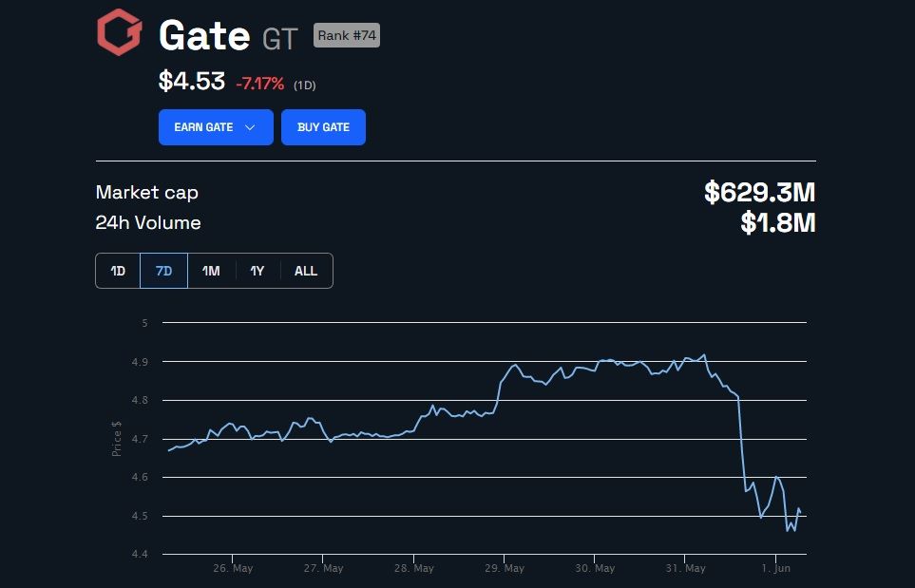Switch chart to 1D timeframe
Viewport: 915px width, 588px height.
118,271
